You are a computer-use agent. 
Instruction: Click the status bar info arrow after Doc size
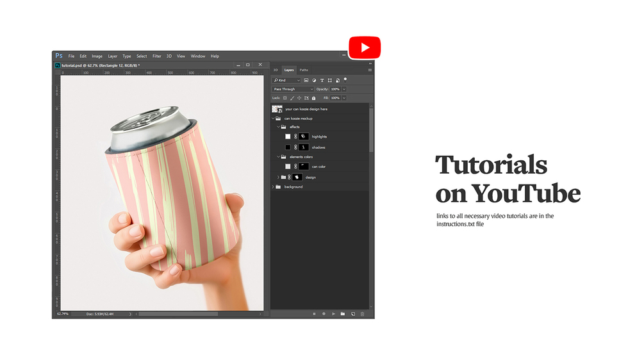pyautogui.click(x=130, y=314)
